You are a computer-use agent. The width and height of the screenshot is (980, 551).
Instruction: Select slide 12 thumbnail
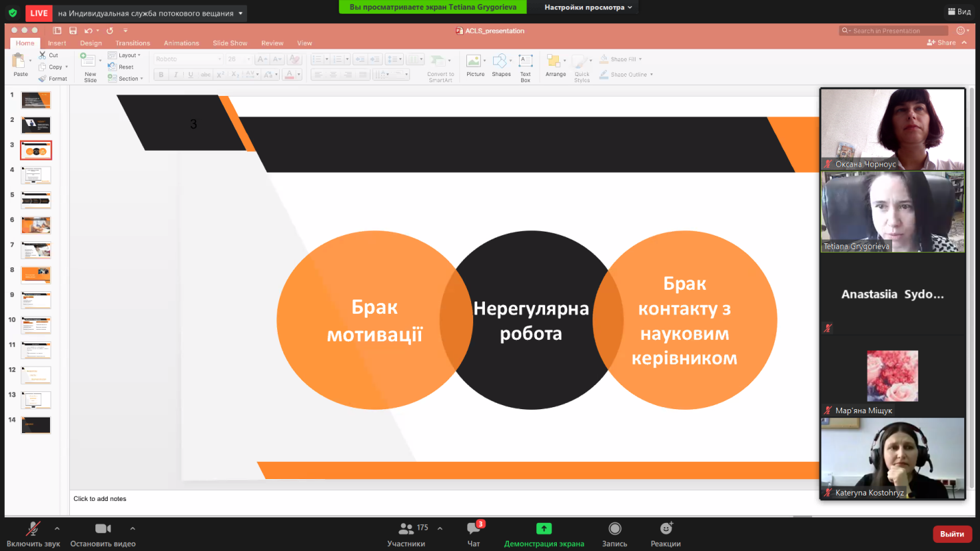[36, 375]
